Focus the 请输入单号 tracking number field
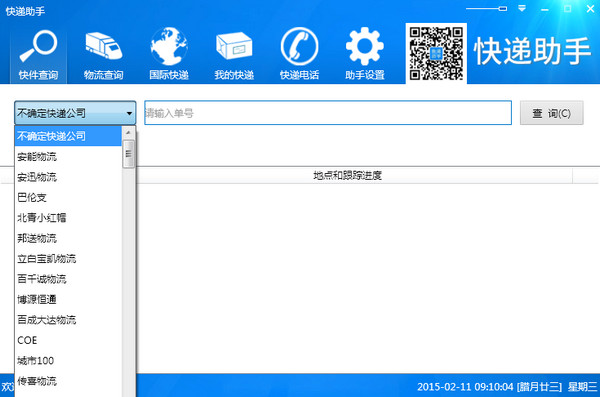The image size is (600, 397). click(328, 113)
